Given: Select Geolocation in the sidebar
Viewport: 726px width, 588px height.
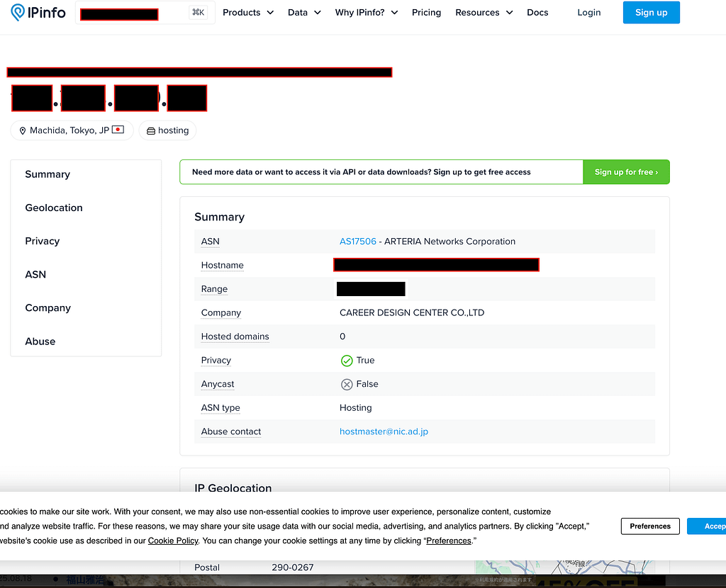Looking at the screenshot, I should [54, 208].
